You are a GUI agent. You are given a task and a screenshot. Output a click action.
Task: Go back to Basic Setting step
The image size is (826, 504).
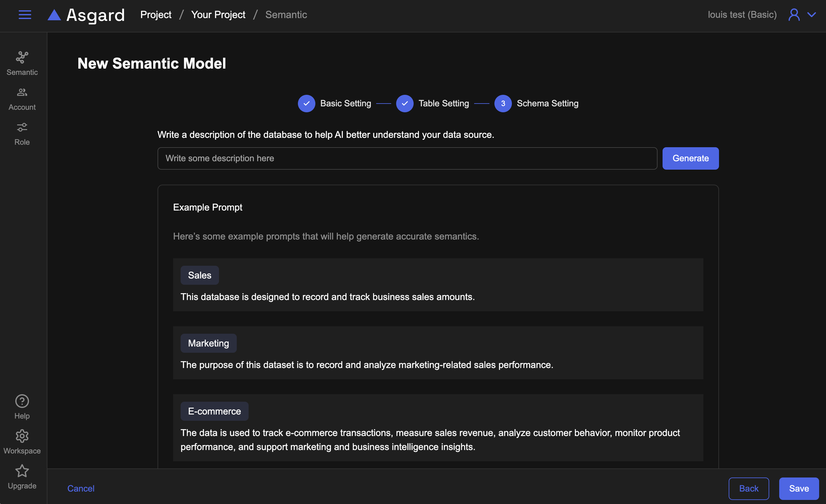(x=306, y=103)
